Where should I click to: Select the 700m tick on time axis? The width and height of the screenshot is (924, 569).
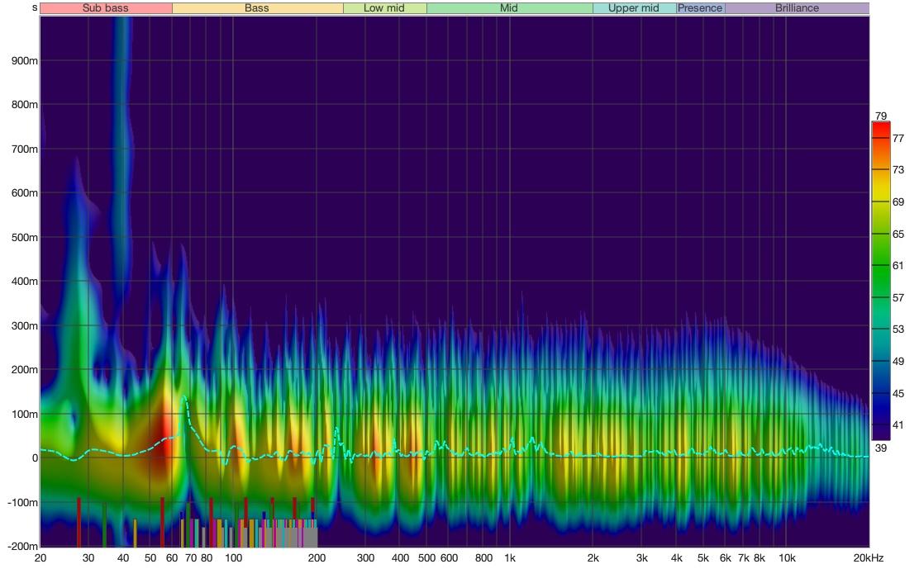25,149
